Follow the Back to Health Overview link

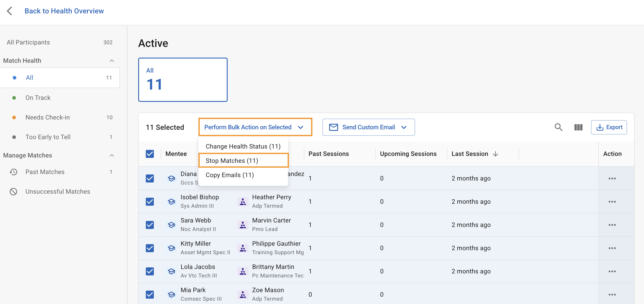coord(64,11)
